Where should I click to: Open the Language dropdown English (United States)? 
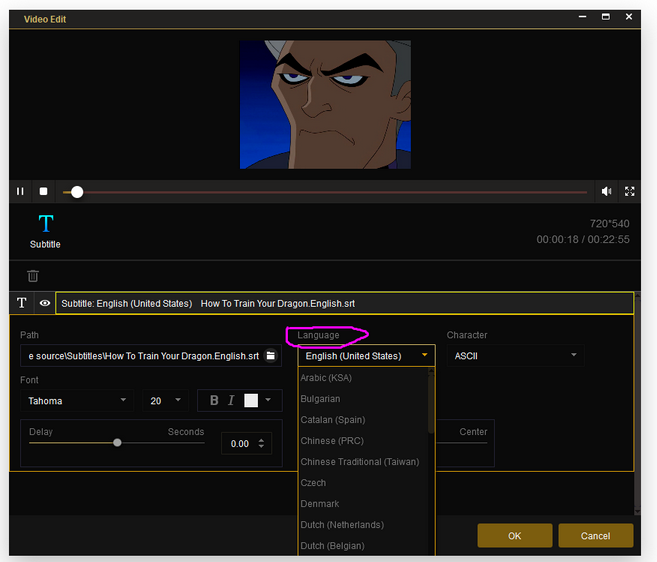[367, 356]
